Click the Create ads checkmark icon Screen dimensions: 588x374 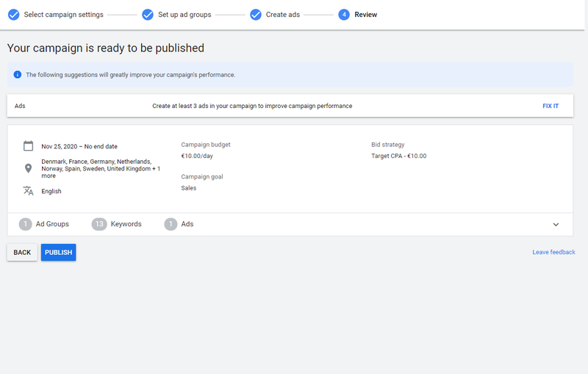(256, 15)
